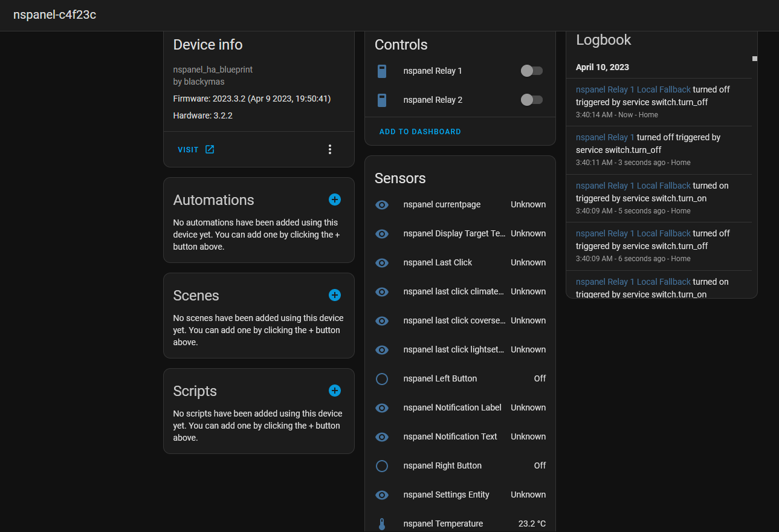The image size is (779, 532).
Task: Open the three-dot overflow menu in Device info
Action: click(329, 149)
